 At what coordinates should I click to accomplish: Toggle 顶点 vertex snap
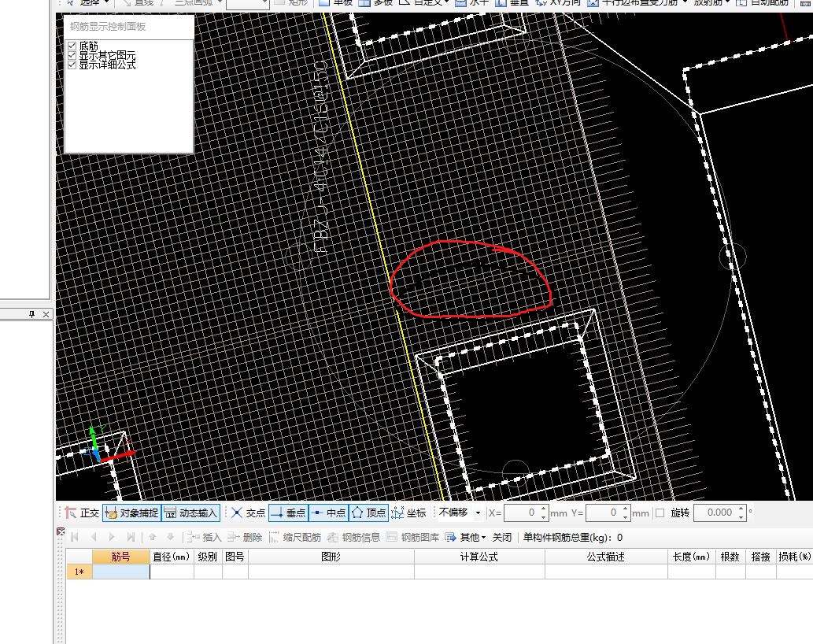tap(368, 513)
